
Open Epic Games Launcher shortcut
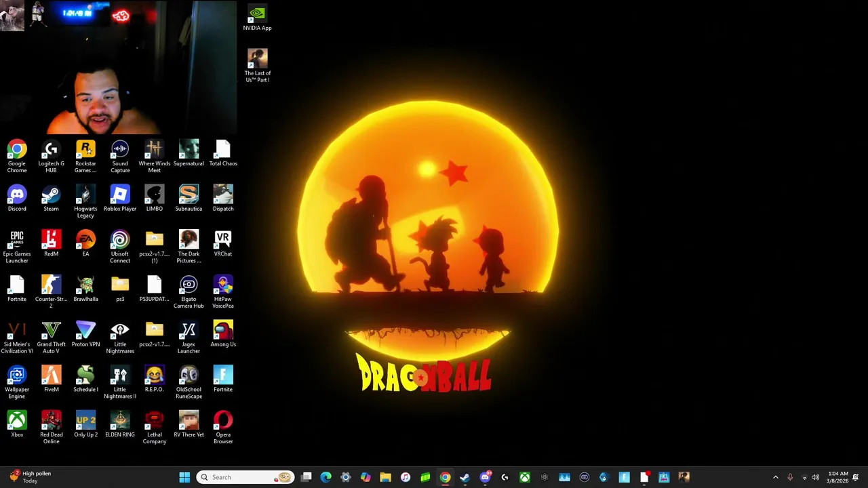17,247
